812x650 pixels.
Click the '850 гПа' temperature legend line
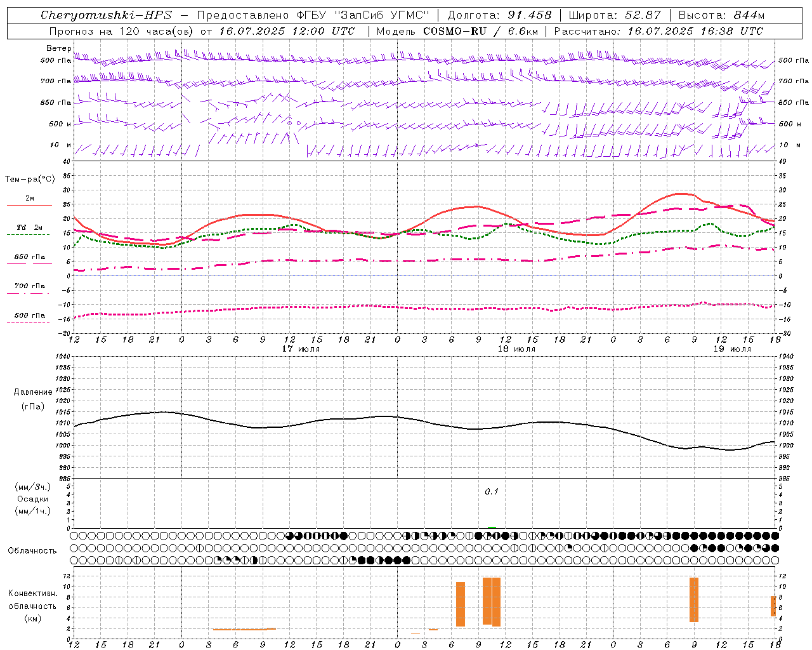[x=29, y=263]
